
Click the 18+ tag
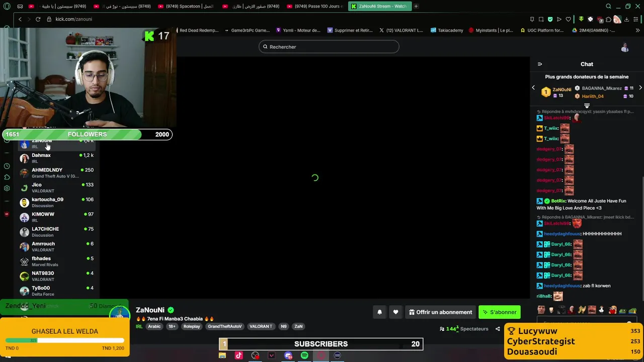[x=172, y=326]
